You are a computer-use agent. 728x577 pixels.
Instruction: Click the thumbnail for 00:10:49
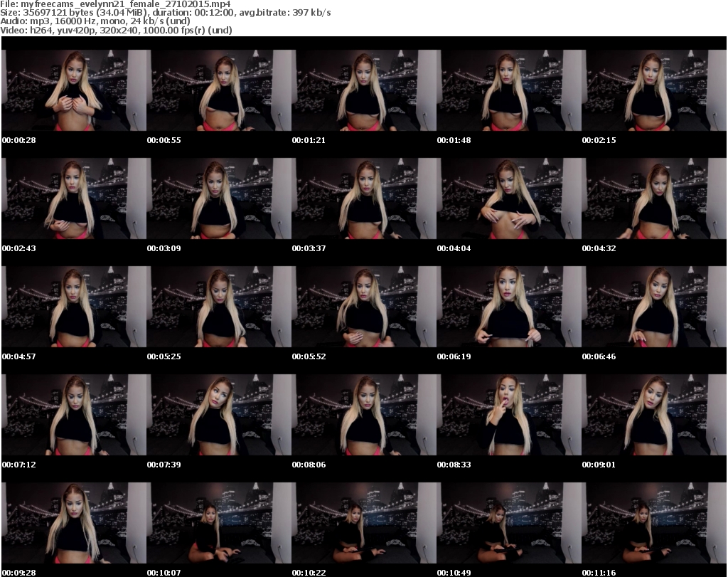click(x=509, y=523)
